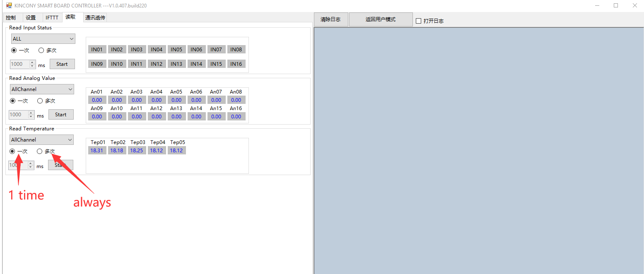Open the 通讯透传 tab
This screenshot has height=274, width=644.
click(x=95, y=17)
